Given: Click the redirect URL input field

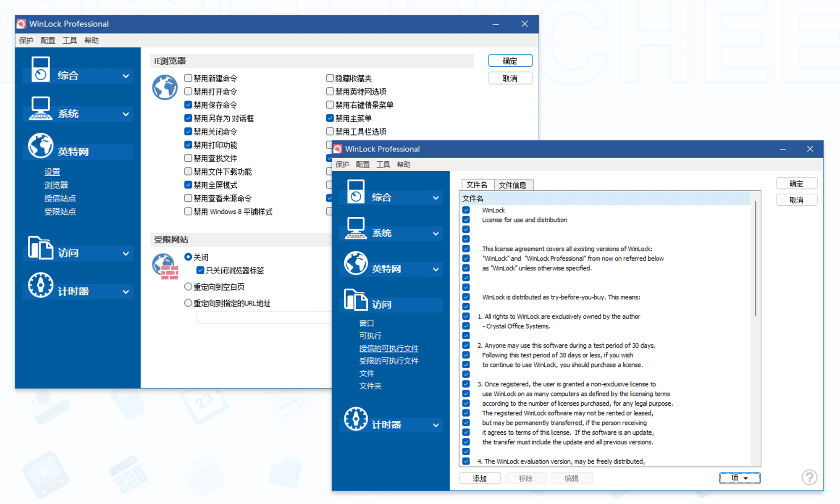Looking at the screenshot, I should [x=265, y=318].
